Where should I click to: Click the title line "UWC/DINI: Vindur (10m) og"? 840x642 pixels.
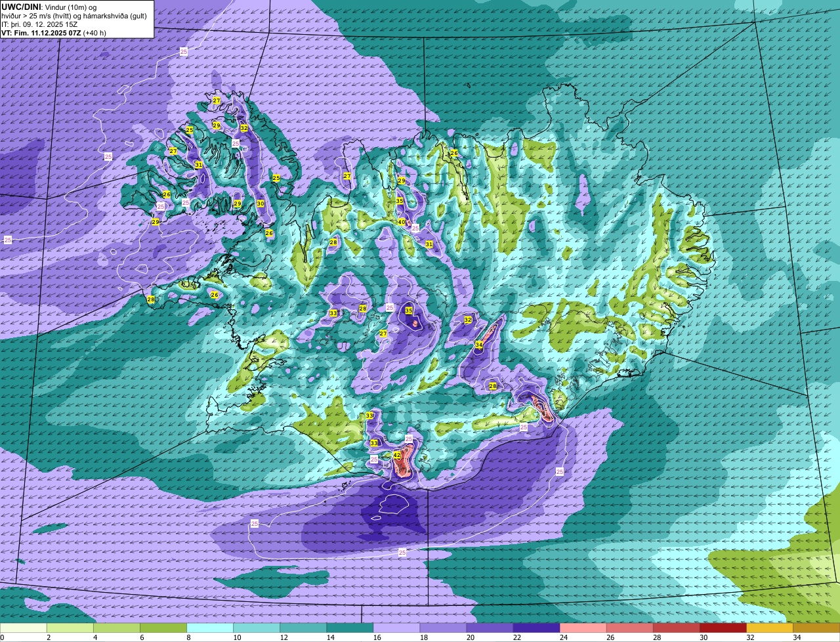[49, 7]
